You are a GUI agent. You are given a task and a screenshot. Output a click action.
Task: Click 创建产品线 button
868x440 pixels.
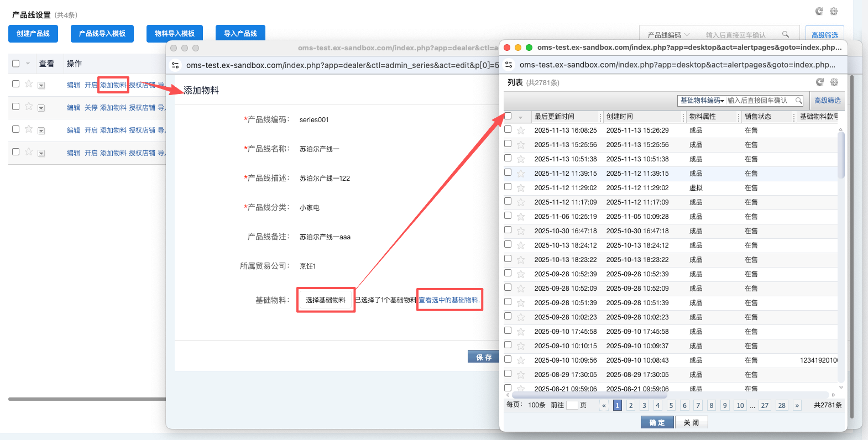pos(33,34)
